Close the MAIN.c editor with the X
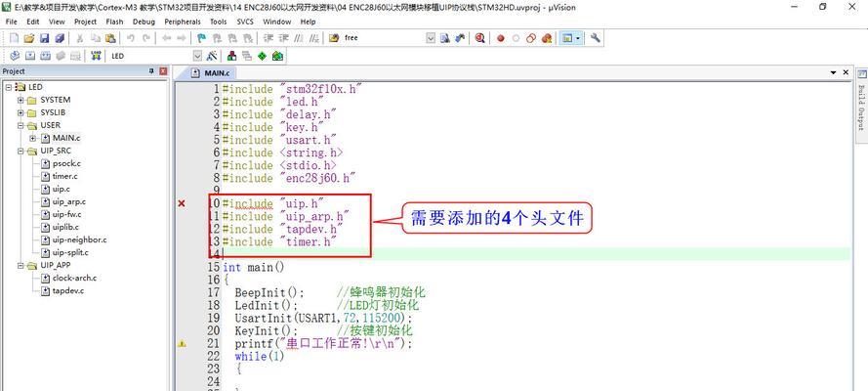The height and width of the screenshot is (391, 868). coord(846,72)
